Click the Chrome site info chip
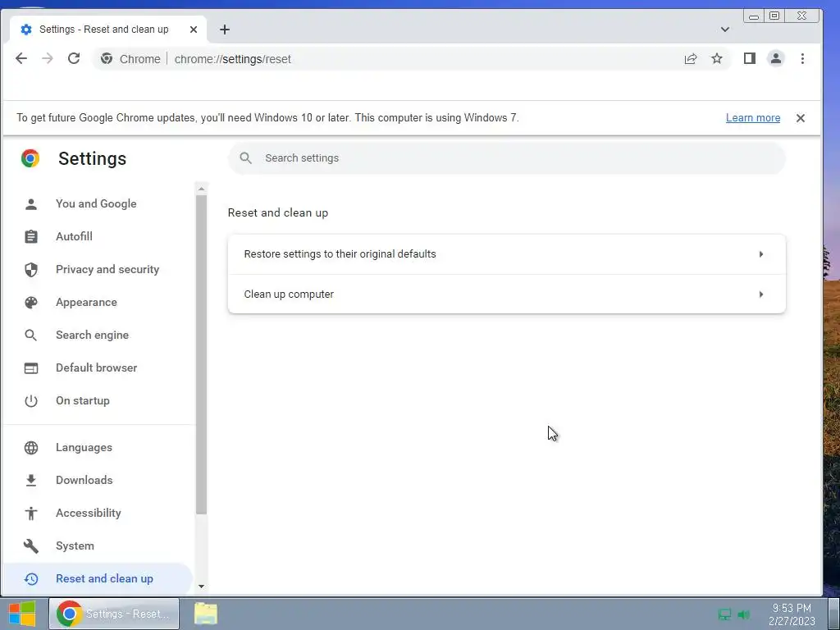 pyautogui.click(x=130, y=59)
